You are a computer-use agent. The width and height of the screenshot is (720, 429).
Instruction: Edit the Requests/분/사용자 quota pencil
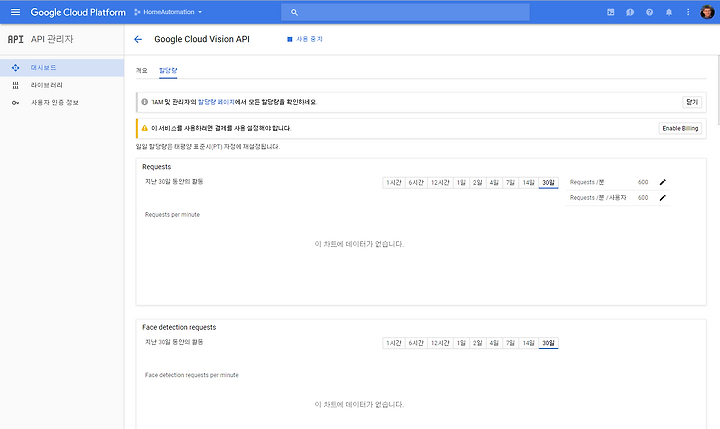(663, 198)
